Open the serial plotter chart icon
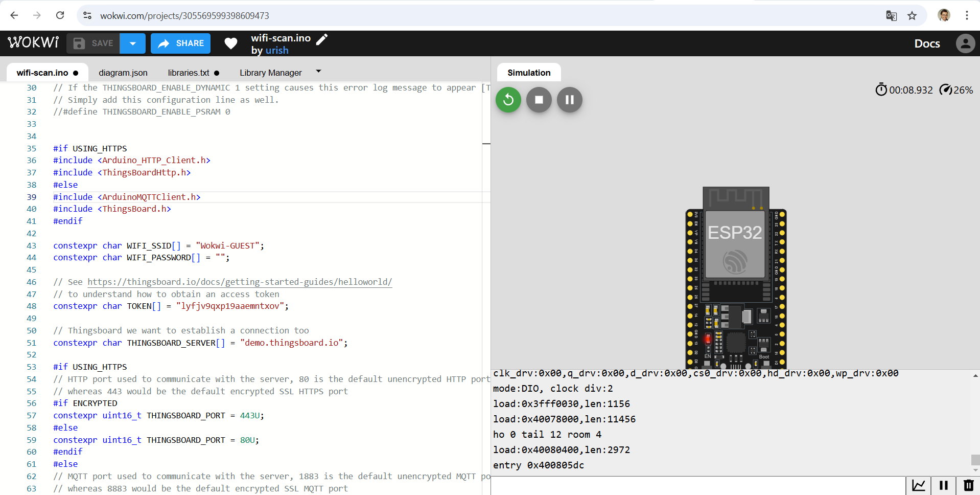980x495 pixels. tap(918, 485)
